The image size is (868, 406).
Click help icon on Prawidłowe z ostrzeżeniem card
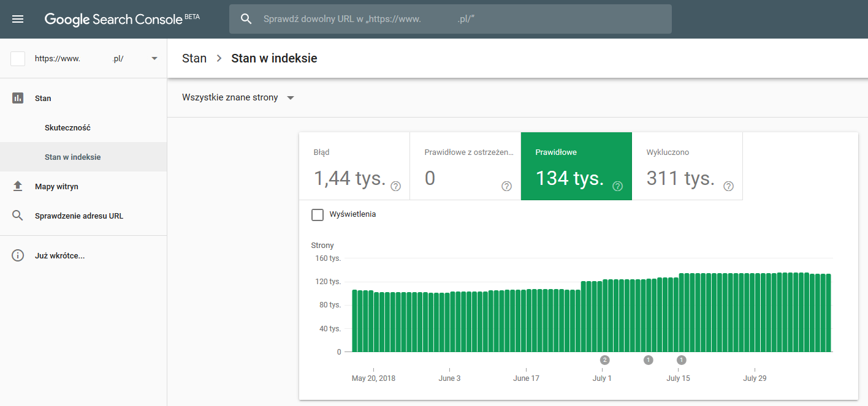506,186
